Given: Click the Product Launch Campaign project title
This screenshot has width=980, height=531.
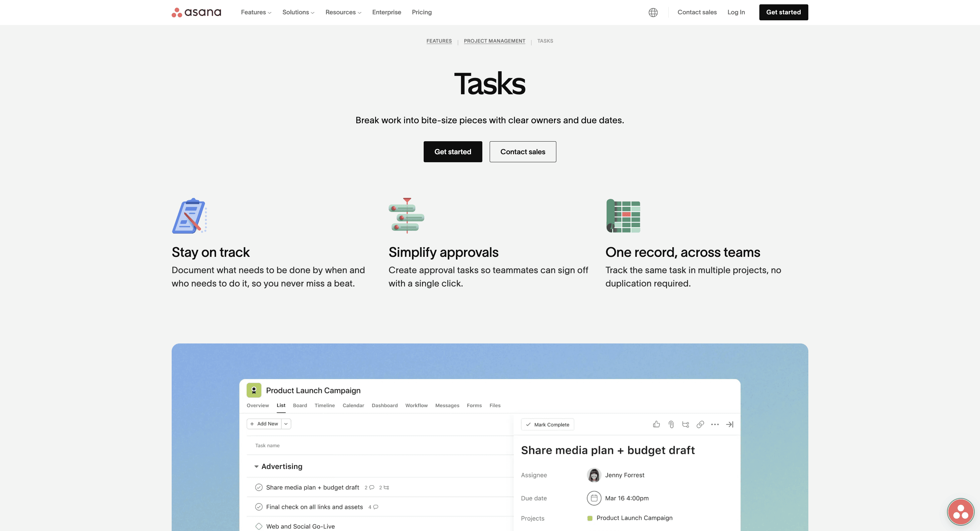Looking at the screenshot, I should (x=313, y=390).
